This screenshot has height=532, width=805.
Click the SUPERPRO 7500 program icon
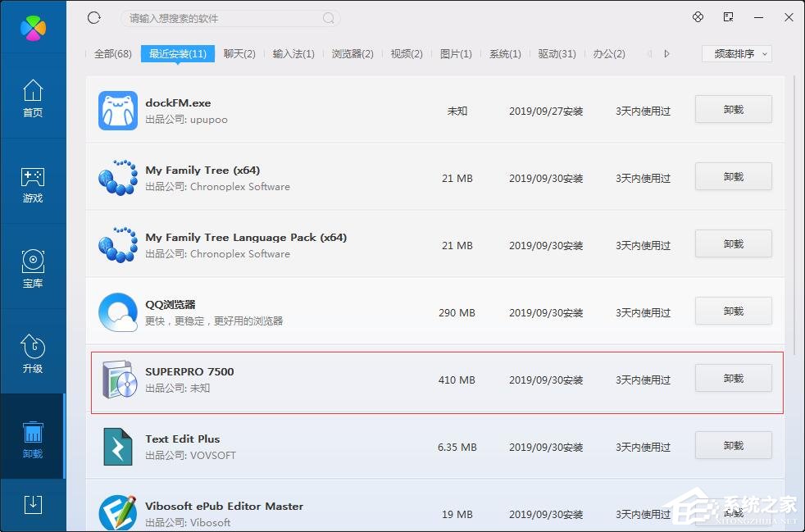(x=117, y=380)
